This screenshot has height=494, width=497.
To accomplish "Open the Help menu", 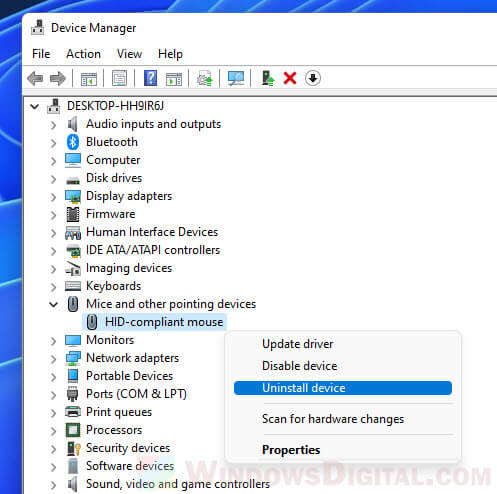I will pos(170,54).
